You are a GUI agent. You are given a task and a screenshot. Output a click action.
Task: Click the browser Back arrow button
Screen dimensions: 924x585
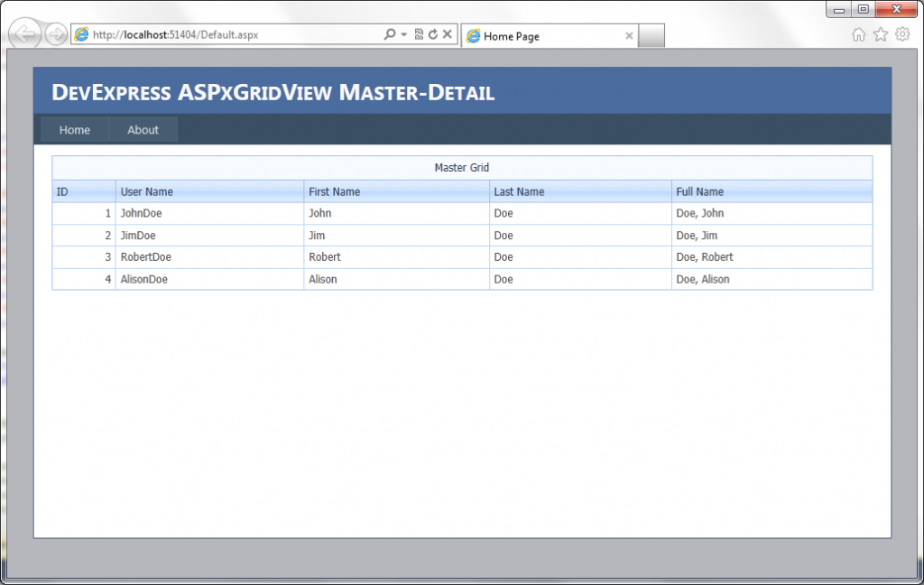coord(25,35)
